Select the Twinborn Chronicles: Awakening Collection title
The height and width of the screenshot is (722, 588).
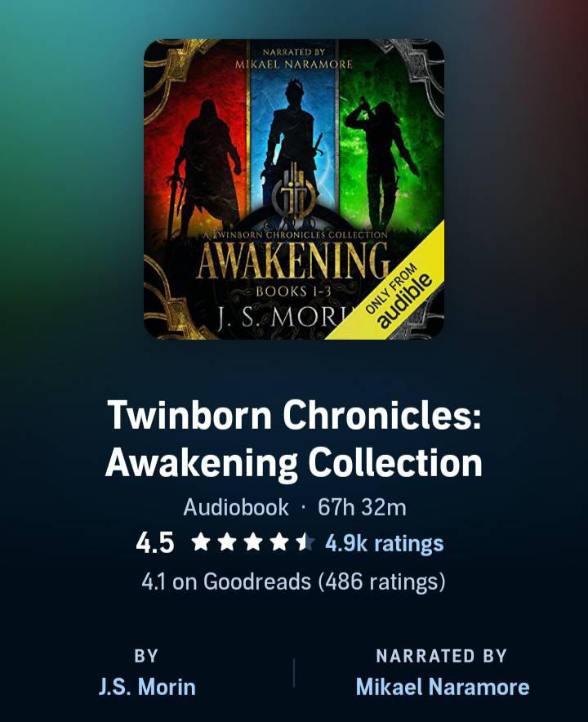(x=294, y=439)
